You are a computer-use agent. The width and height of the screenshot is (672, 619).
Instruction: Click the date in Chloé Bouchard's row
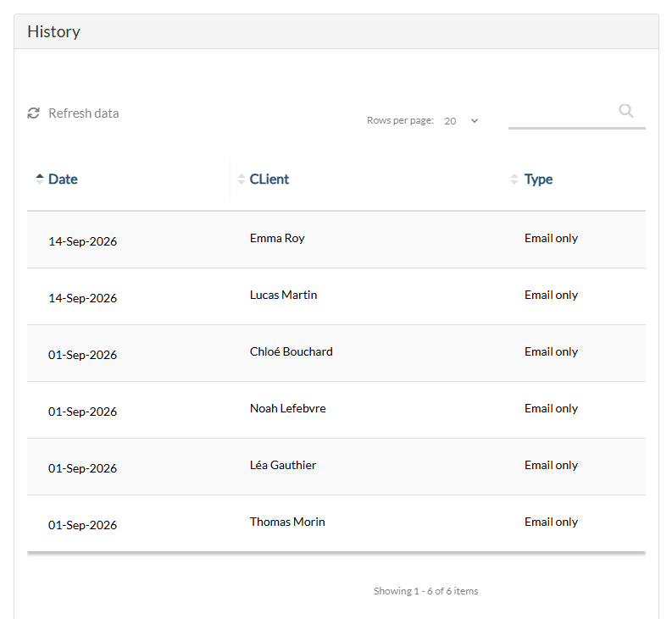pos(82,355)
